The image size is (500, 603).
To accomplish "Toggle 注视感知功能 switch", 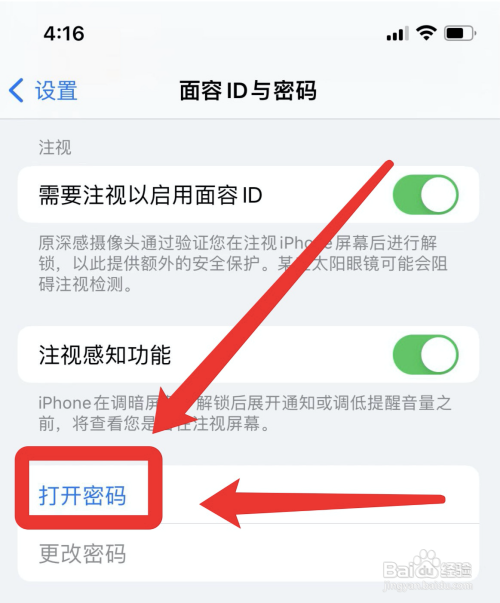I will 425,355.
